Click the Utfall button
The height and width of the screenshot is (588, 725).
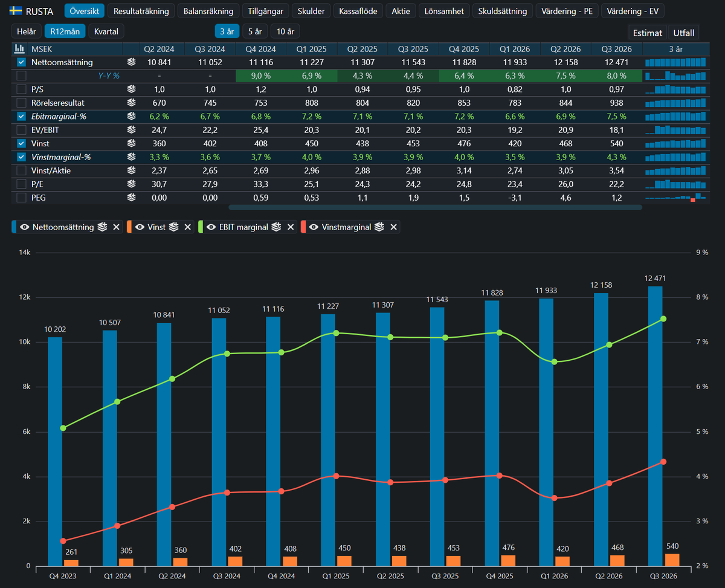[683, 33]
